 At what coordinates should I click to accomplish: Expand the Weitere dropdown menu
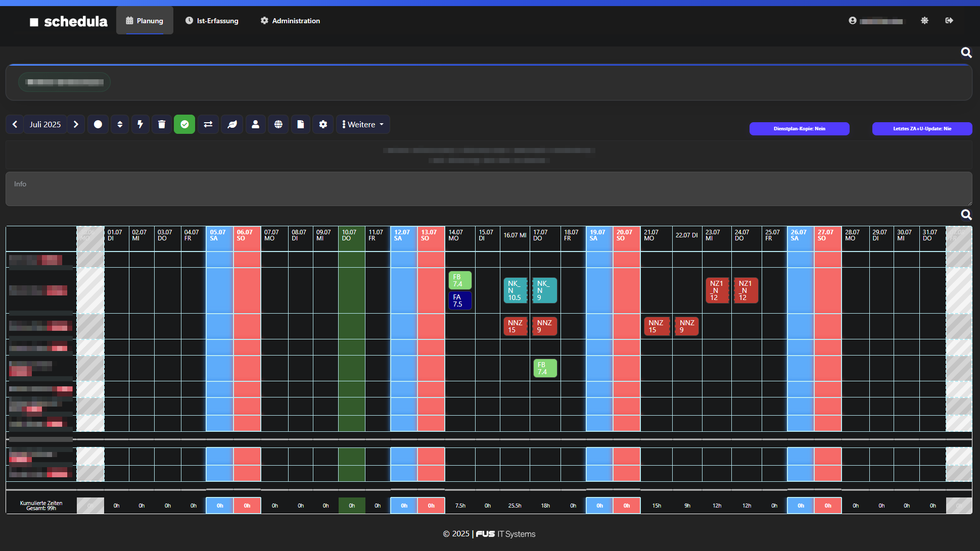(363, 124)
